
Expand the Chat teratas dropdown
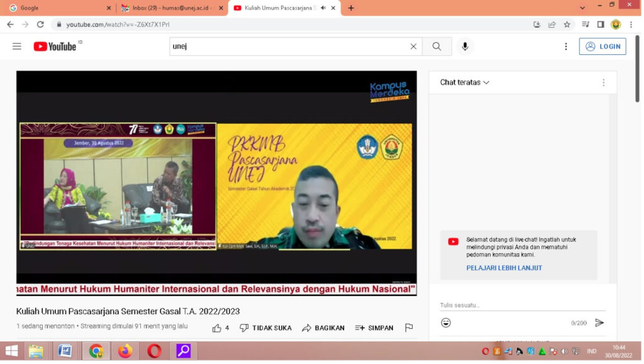point(465,82)
